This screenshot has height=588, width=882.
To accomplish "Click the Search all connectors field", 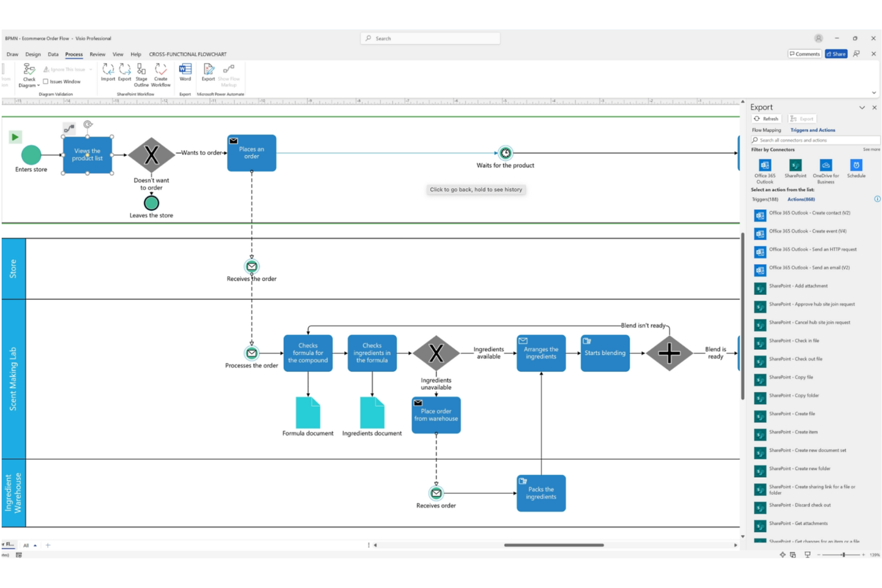I will [815, 140].
